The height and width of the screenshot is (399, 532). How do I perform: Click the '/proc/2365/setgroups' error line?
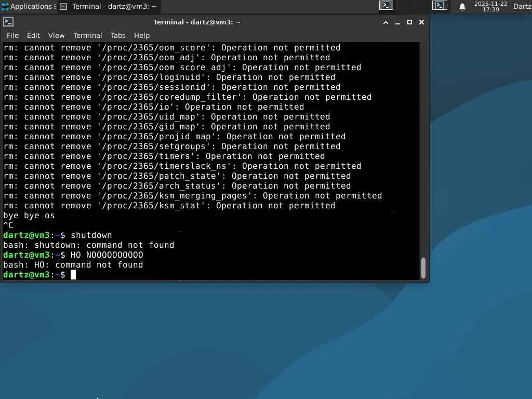[x=172, y=147]
